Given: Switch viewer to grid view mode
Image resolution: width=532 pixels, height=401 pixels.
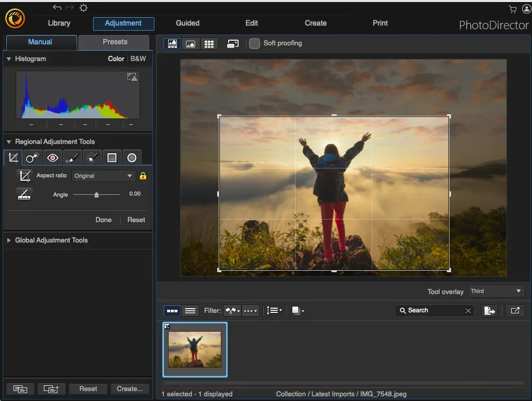Looking at the screenshot, I should (x=209, y=44).
